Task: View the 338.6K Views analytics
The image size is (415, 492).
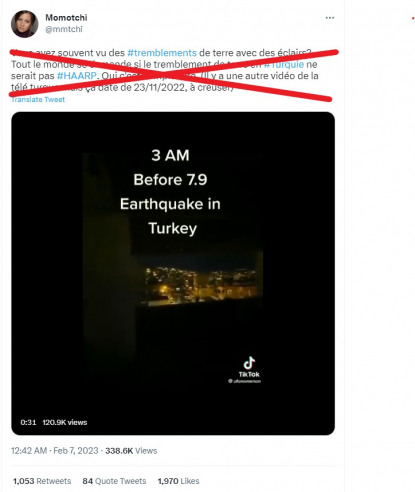Action: (x=131, y=451)
